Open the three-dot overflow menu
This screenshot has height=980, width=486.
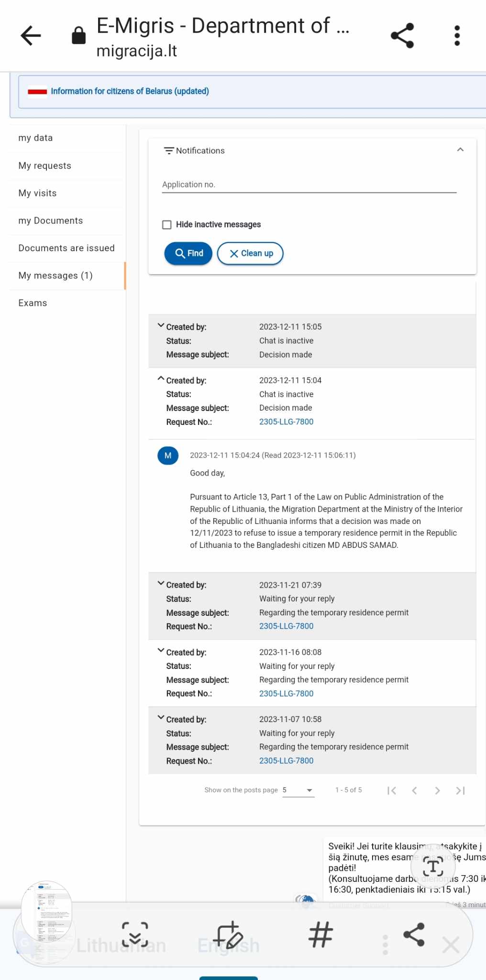[457, 36]
